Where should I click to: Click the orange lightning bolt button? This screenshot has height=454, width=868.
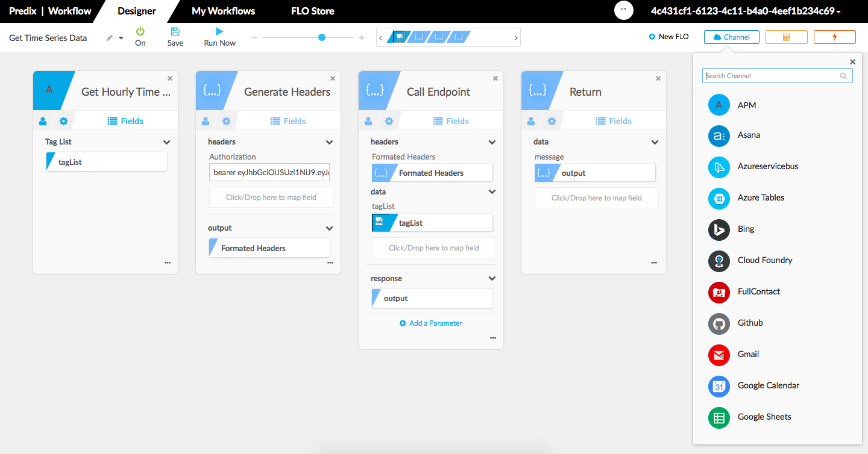(834, 37)
